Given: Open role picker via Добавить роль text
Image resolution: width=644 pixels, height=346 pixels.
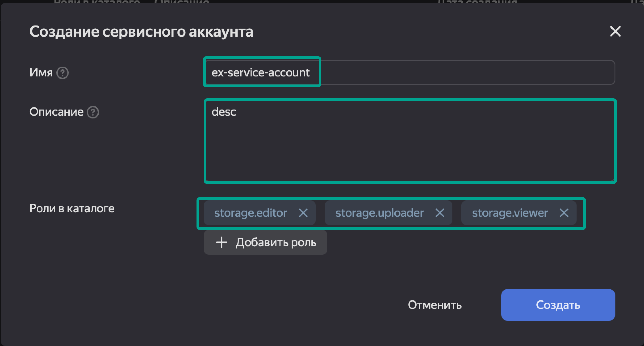Looking at the screenshot, I should coord(276,243).
